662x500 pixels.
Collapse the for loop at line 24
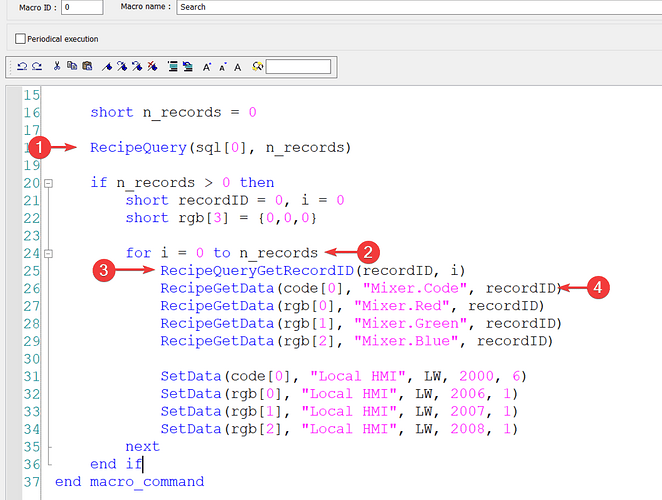coord(47,253)
